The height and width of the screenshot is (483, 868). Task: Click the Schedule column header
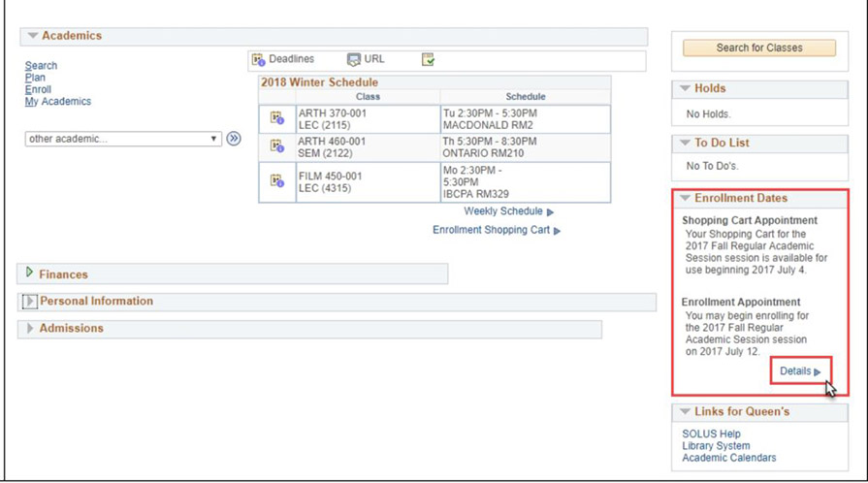click(x=526, y=96)
